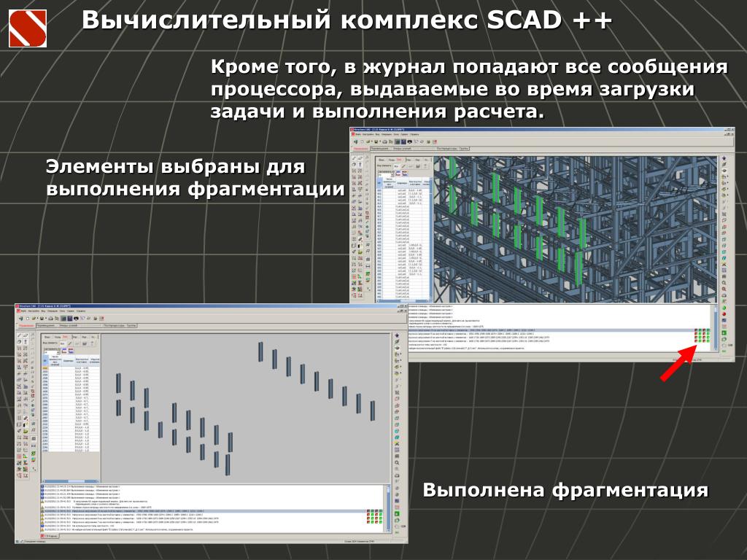Click the pencil tool icon at top of upper window's left toolbar

[x=354, y=158]
